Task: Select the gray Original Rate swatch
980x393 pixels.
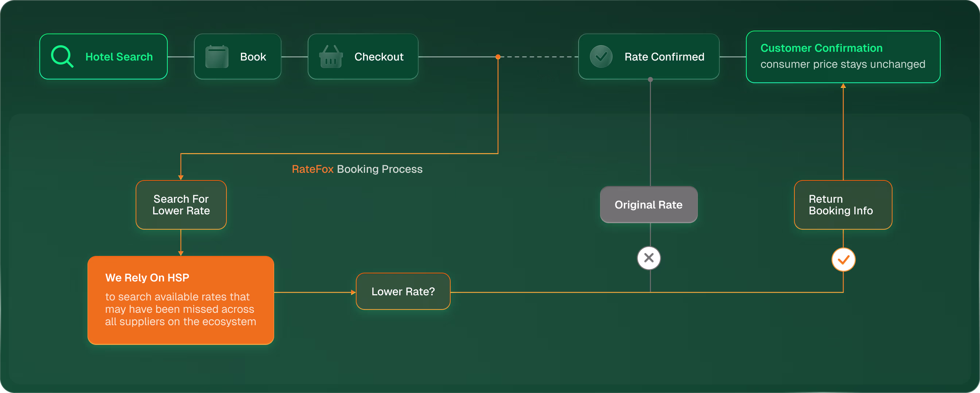Action: coord(649,204)
